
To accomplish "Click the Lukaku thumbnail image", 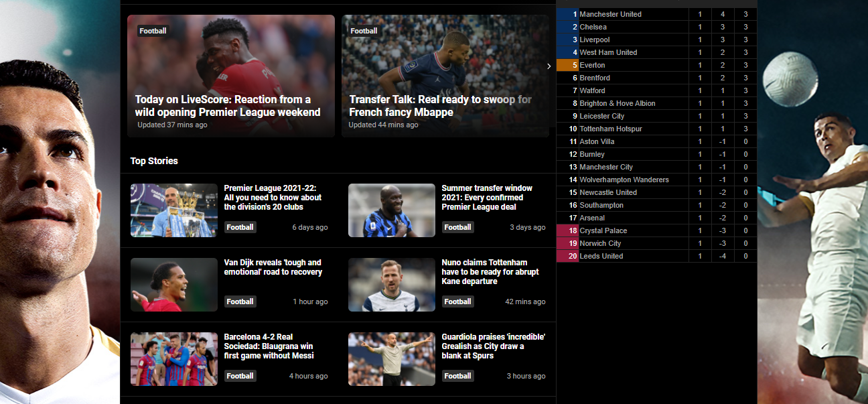I will coord(392,210).
